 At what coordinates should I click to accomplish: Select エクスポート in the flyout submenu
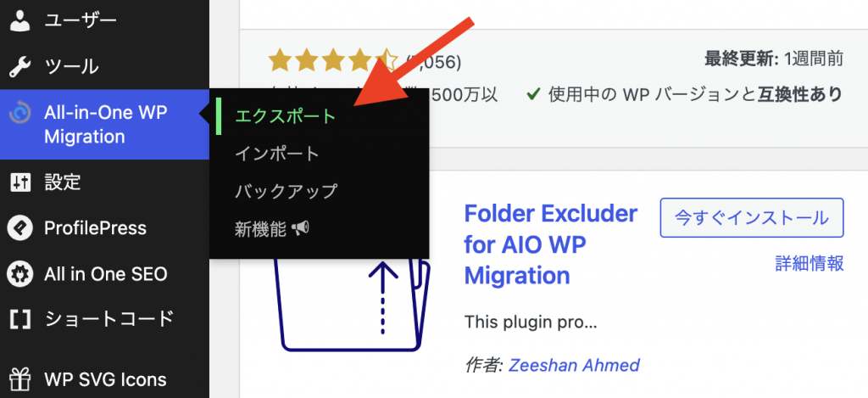pyautogui.click(x=286, y=116)
